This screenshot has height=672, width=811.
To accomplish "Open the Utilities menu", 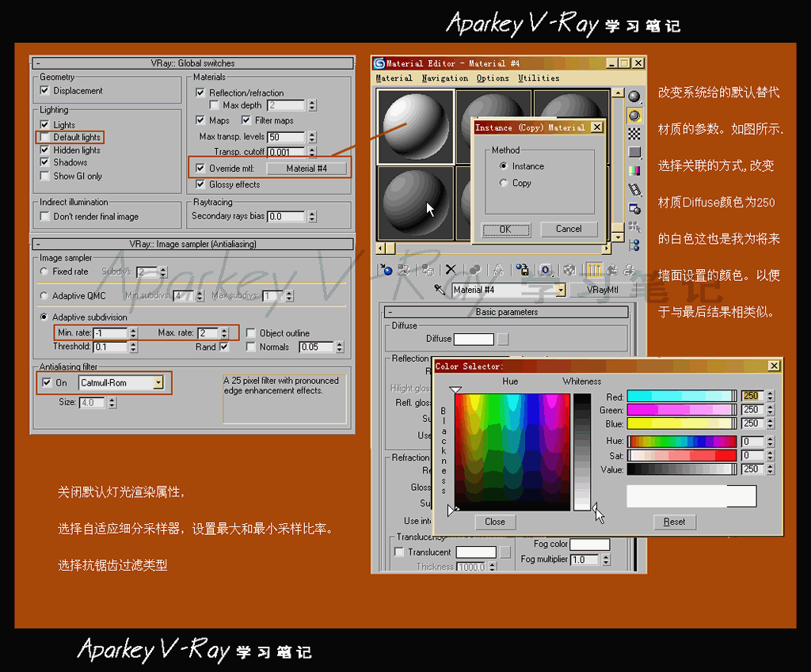I will [x=539, y=78].
